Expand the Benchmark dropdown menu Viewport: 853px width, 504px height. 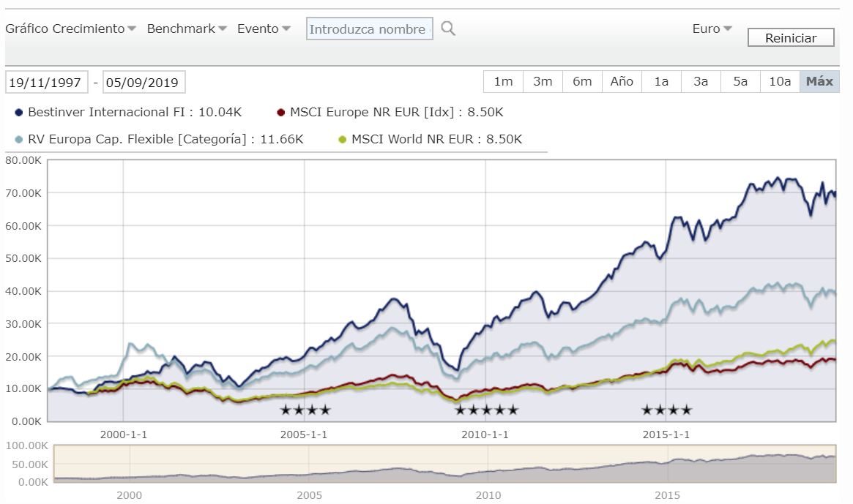coord(186,29)
